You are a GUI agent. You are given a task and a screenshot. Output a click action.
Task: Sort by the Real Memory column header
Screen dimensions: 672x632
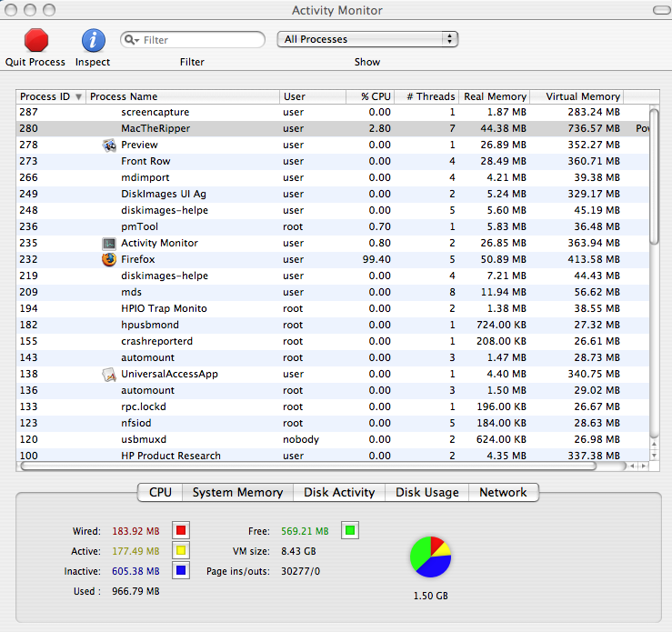(x=495, y=96)
